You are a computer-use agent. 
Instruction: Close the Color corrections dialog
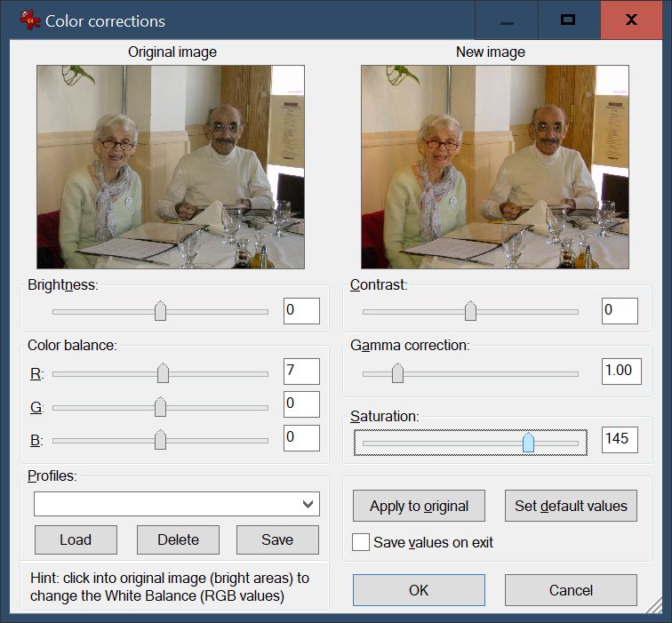[x=631, y=20]
